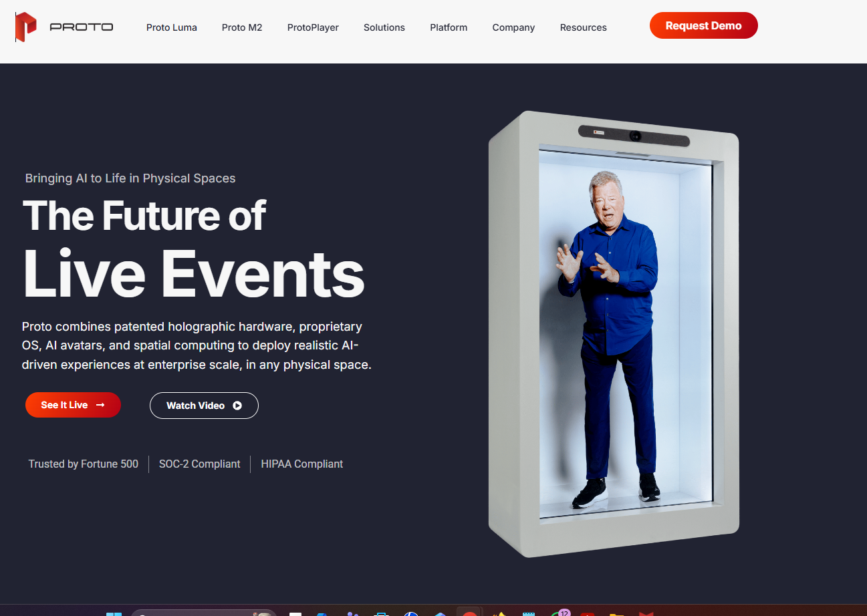Click the See It Live button
867x616 pixels.
point(73,405)
